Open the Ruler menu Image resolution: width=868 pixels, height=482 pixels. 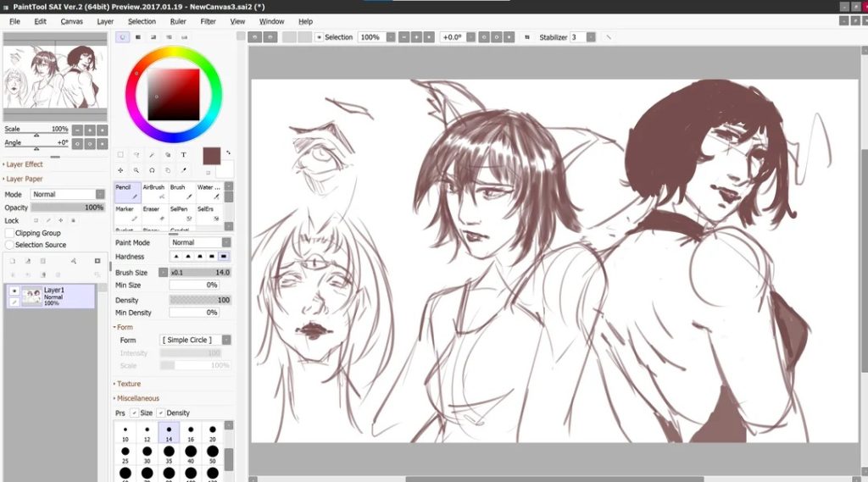(178, 21)
